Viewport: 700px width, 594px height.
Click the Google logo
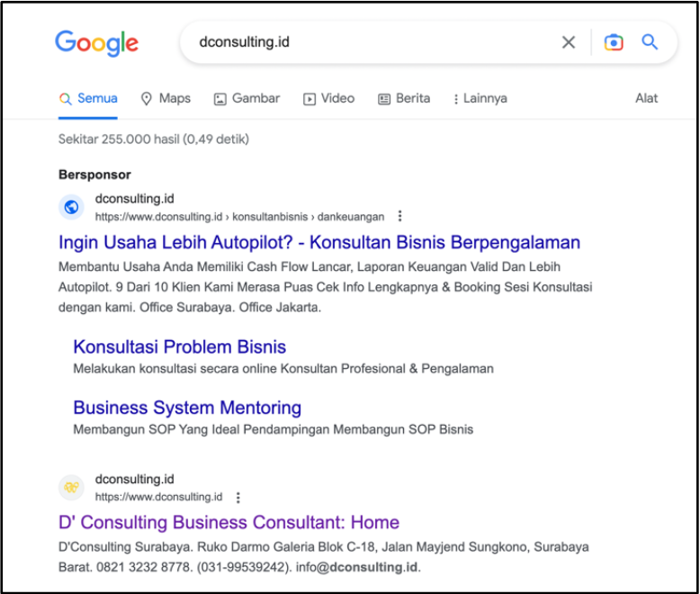[96, 43]
